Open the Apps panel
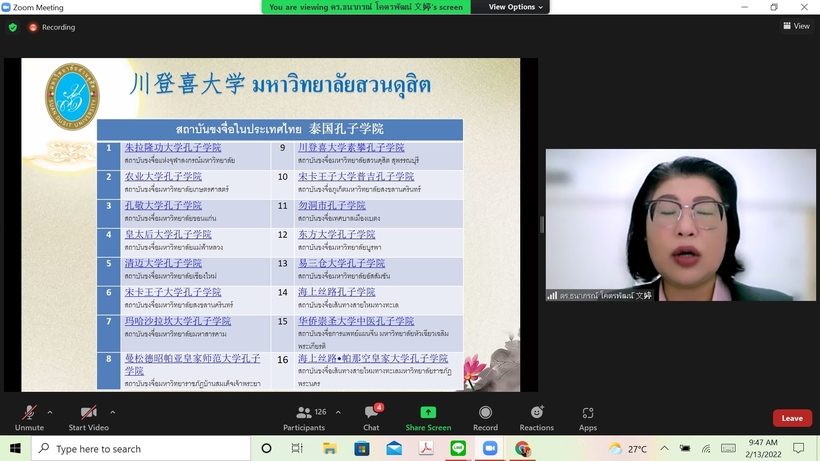Viewport: 820px width, 461px height. (x=588, y=417)
